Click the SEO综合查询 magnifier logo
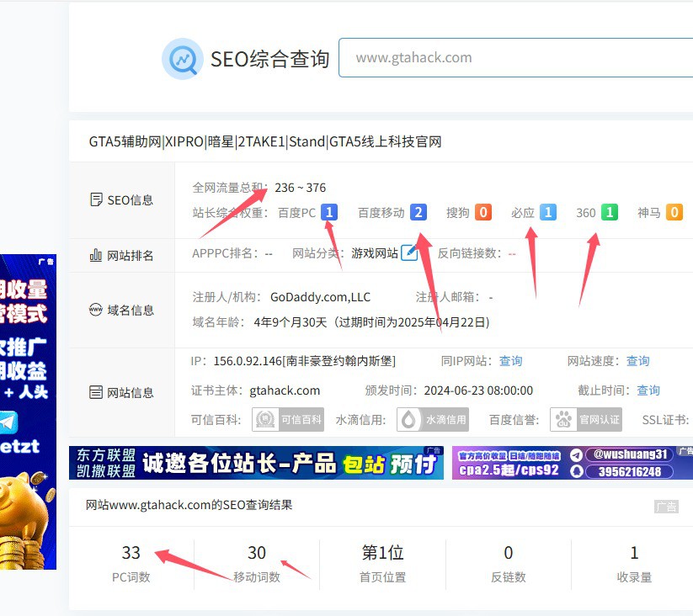The image size is (693, 616). pos(182,59)
